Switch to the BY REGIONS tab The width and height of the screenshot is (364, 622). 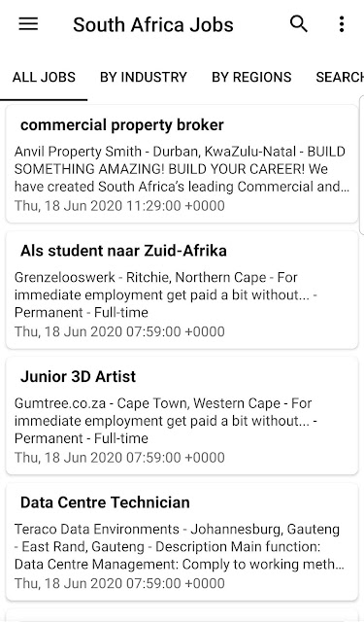coord(251,77)
